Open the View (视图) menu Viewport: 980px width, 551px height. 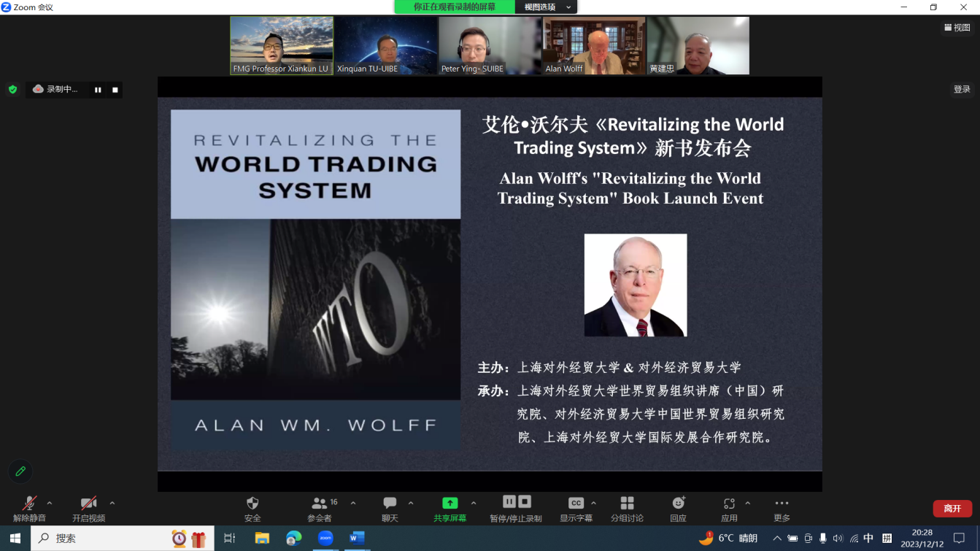click(x=957, y=28)
